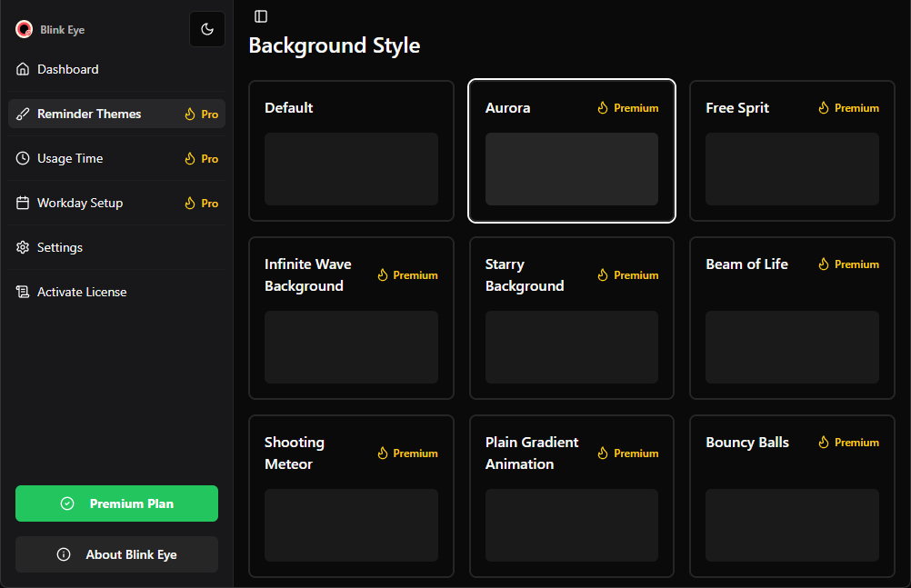The image size is (911, 588).
Task: Collapse the sidebar panel icon
Action: pyautogui.click(x=261, y=16)
